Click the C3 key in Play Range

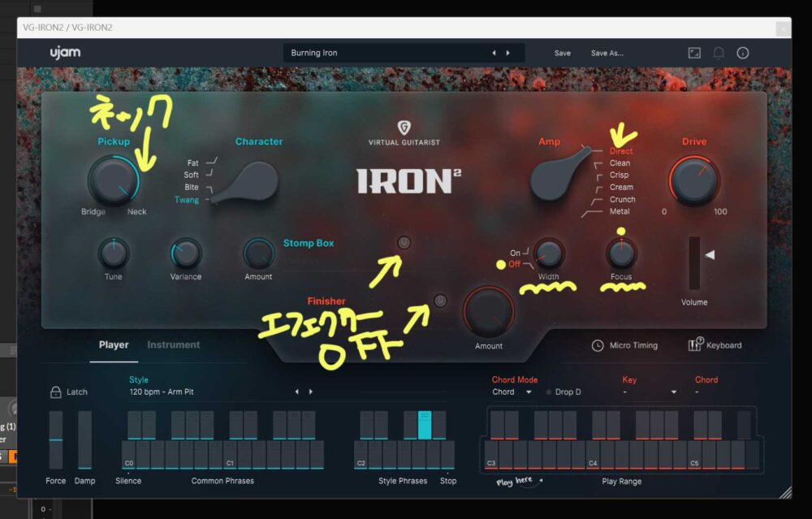pyautogui.click(x=491, y=455)
